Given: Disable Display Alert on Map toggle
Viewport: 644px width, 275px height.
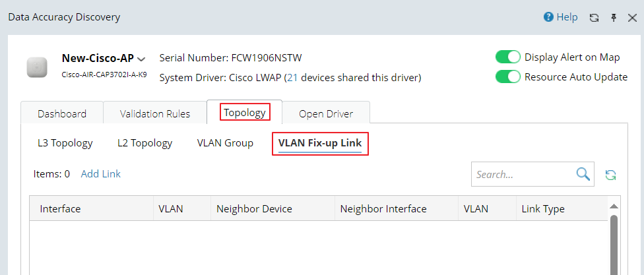Looking at the screenshot, I should click(508, 57).
